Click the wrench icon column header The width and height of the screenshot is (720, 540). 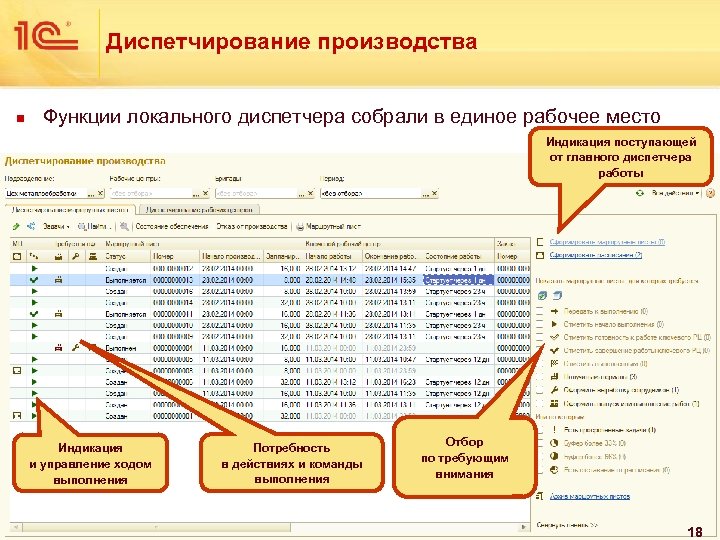coord(76,256)
